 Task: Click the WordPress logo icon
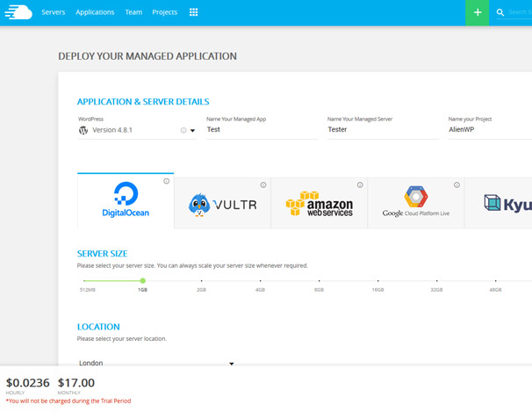tap(83, 130)
